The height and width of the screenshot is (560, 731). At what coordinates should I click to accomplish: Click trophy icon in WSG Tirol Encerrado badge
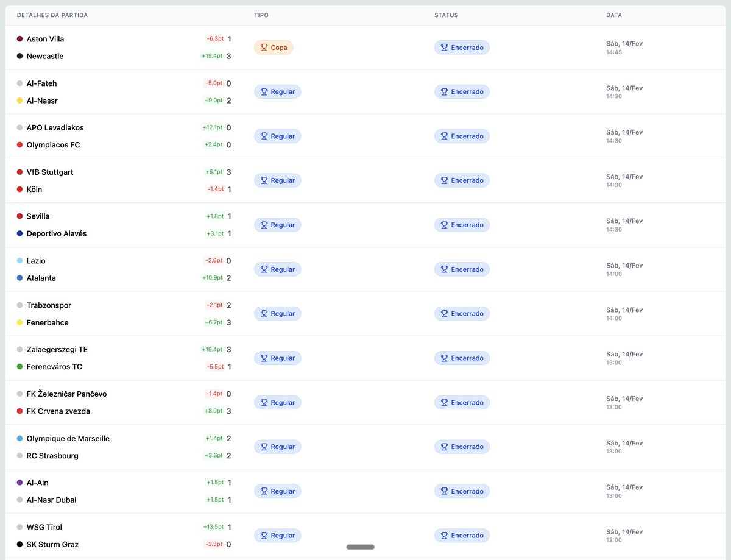click(445, 536)
